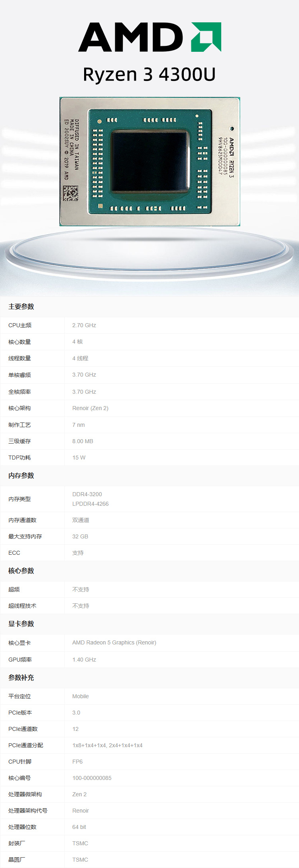Viewport: 299px width, 868px height.
Task: Select the 双通道 value
Action: coord(81,520)
